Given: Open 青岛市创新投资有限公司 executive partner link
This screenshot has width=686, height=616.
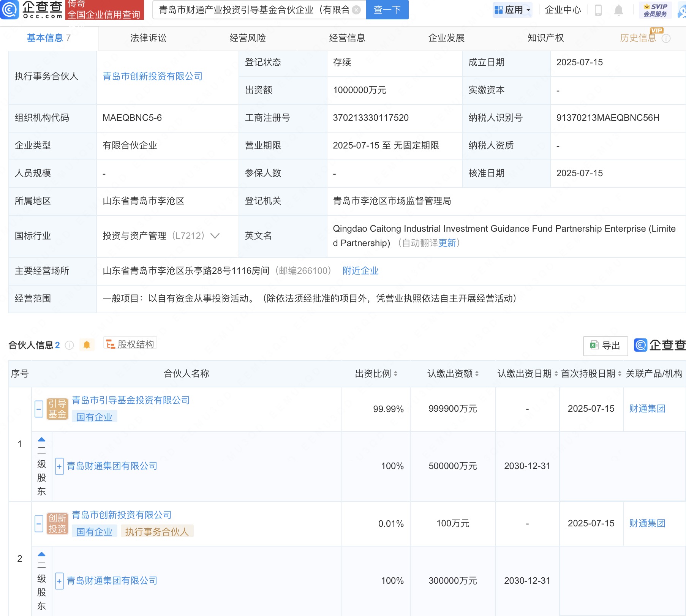Looking at the screenshot, I should point(153,76).
